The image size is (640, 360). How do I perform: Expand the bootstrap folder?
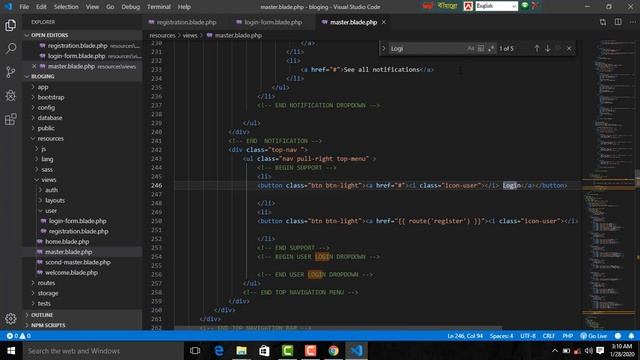click(x=82, y=97)
